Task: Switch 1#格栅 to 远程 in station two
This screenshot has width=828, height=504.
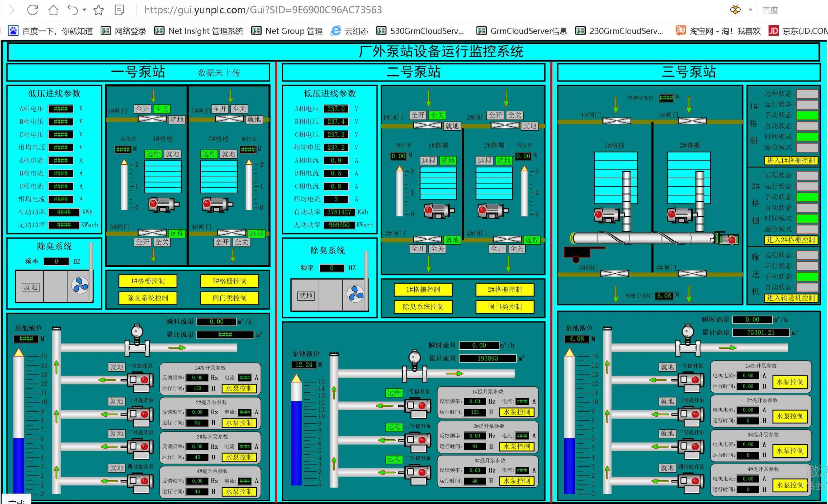Action: tap(428, 160)
